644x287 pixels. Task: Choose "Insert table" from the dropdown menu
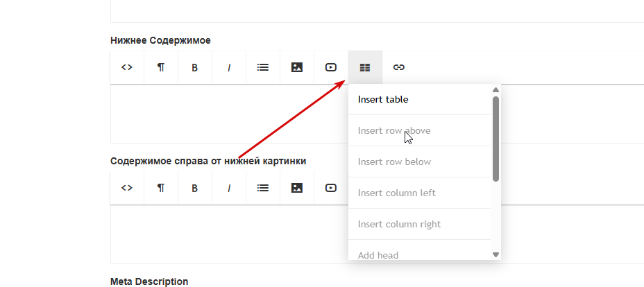383,99
